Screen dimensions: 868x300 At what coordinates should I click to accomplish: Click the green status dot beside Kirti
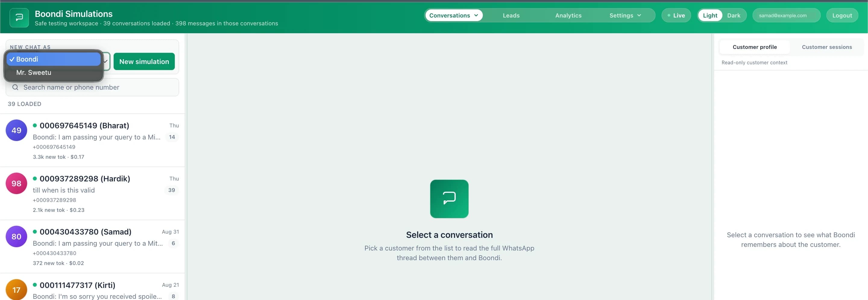[35, 285]
